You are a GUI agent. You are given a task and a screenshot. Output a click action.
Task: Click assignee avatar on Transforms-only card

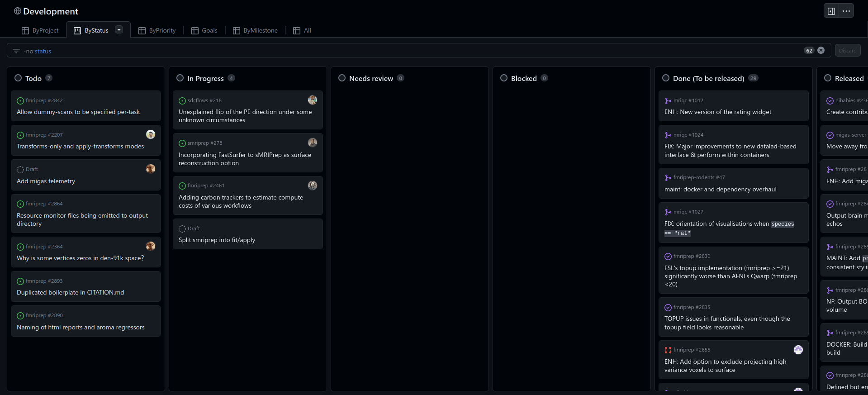click(151, 134)
